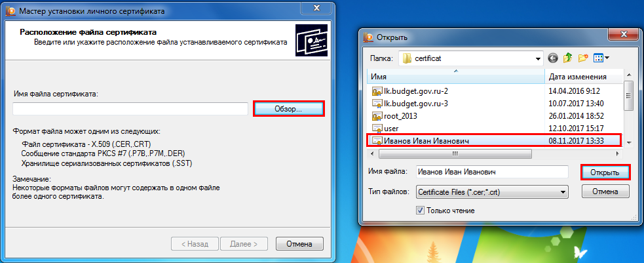Toggle the Только чтение checkbox

pos(420,210)
